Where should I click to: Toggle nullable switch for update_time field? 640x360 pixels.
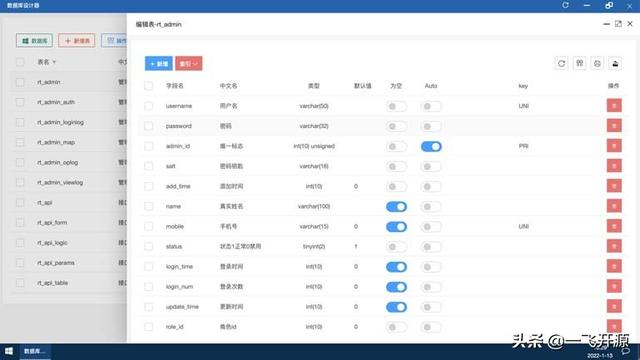(396, 307)
